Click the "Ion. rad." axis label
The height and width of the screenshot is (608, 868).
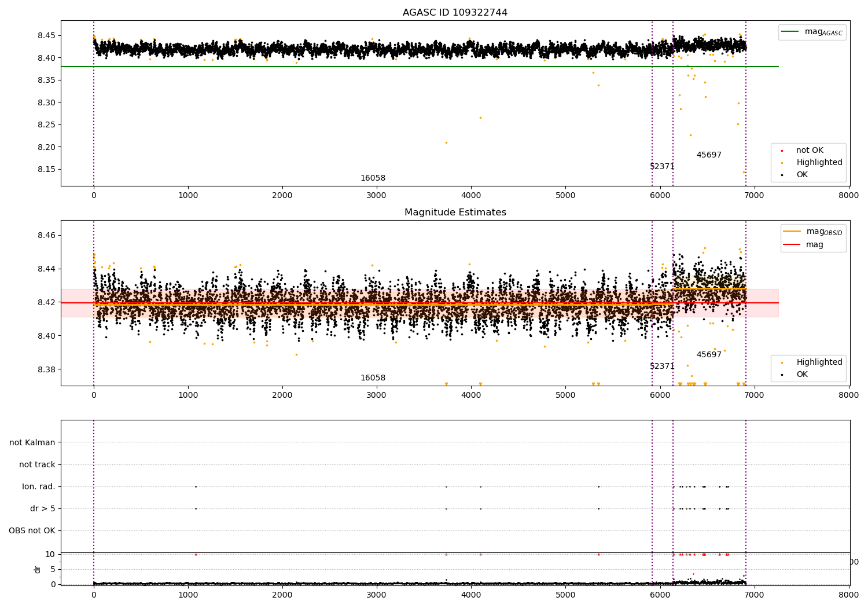pyautogui.click(x=39, y=486)
